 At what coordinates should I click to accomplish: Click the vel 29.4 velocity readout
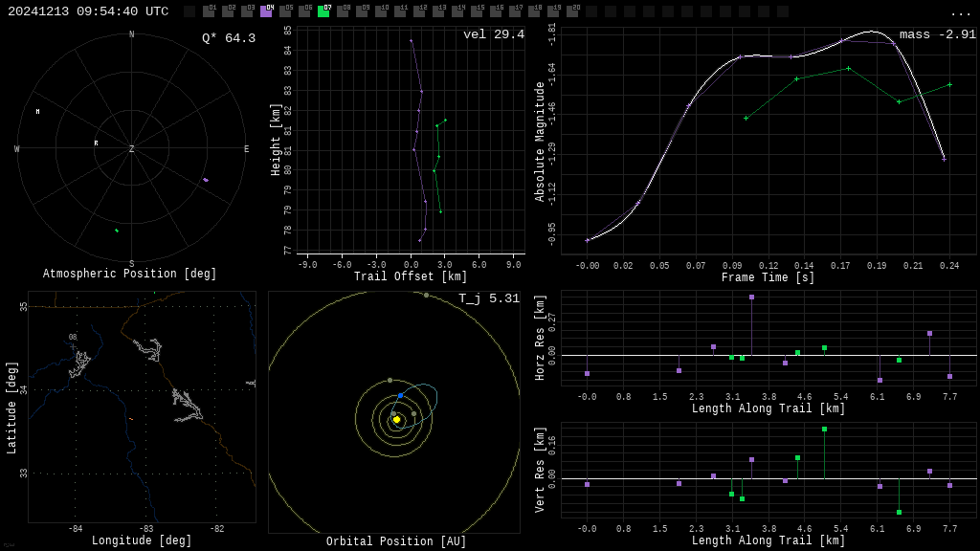point(493,34)
